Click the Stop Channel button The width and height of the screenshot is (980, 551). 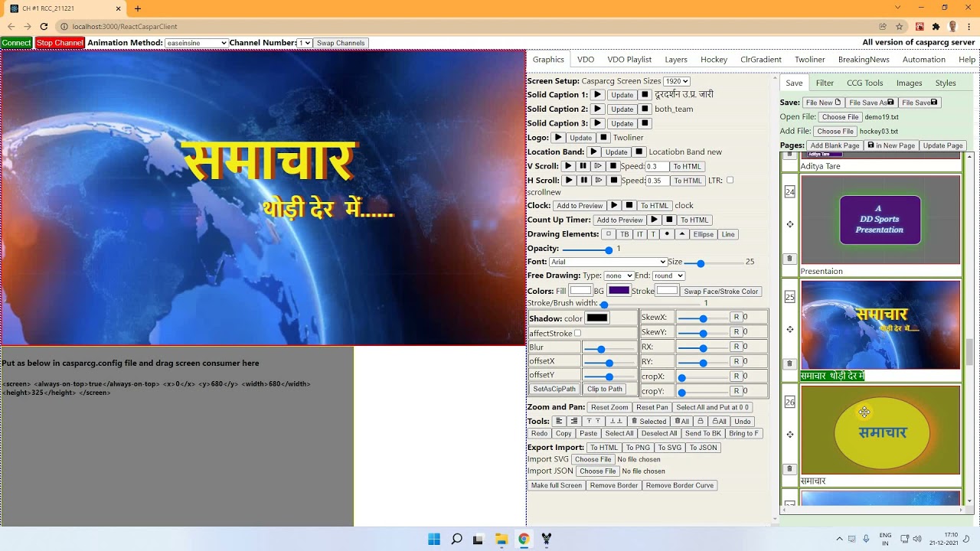60,43
